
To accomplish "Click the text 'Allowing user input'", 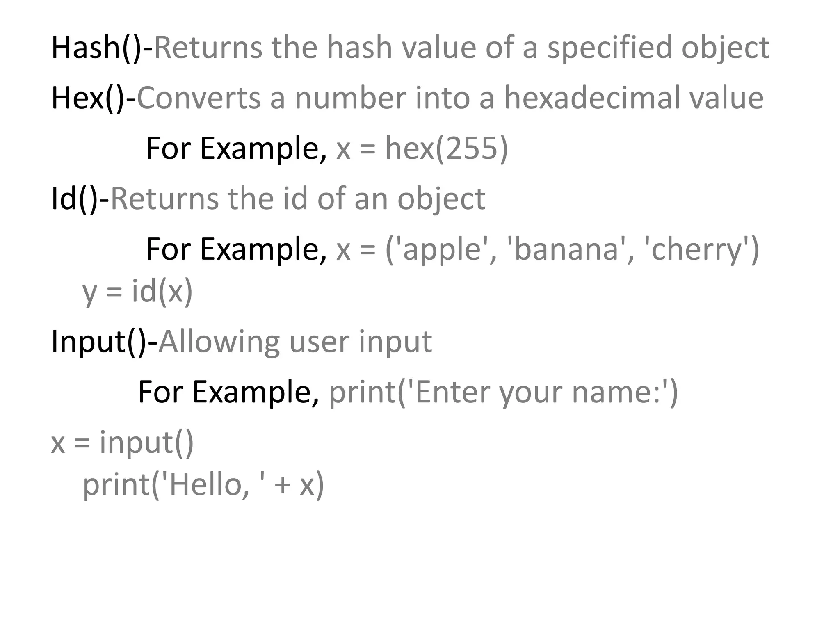I will click(x=295, y=342).
